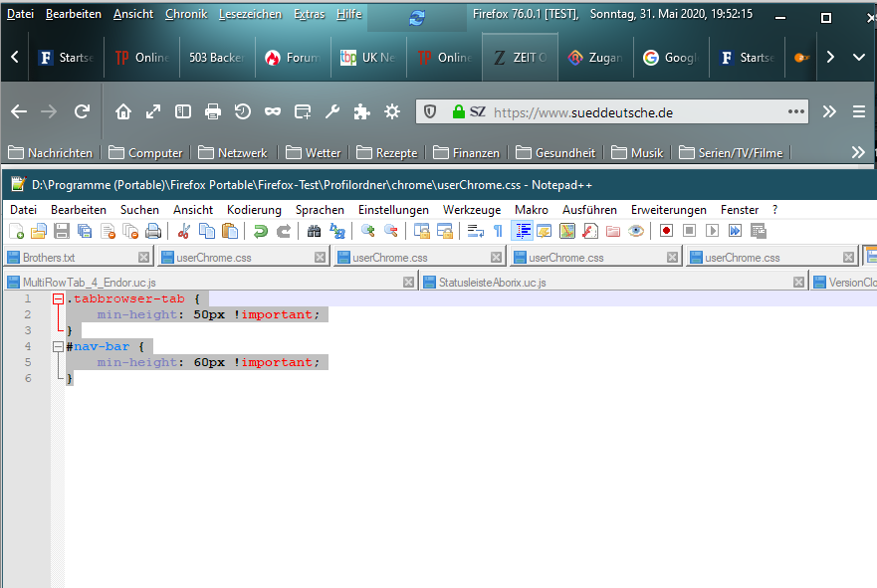Switch to the Brothers.txt tab
This screenshot has height=588, width=877.
point(48,258)
